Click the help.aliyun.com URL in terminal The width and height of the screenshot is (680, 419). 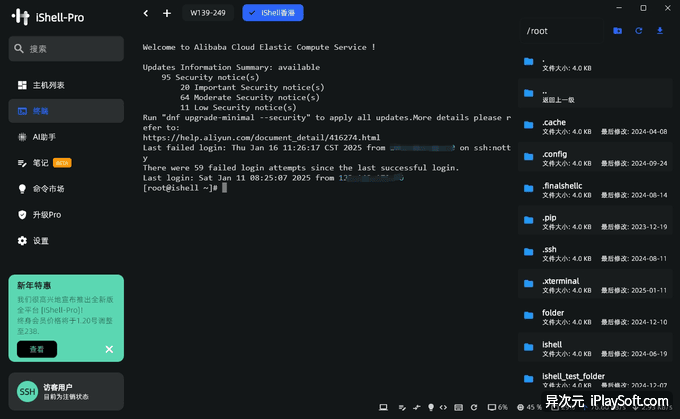coord(261,137)
